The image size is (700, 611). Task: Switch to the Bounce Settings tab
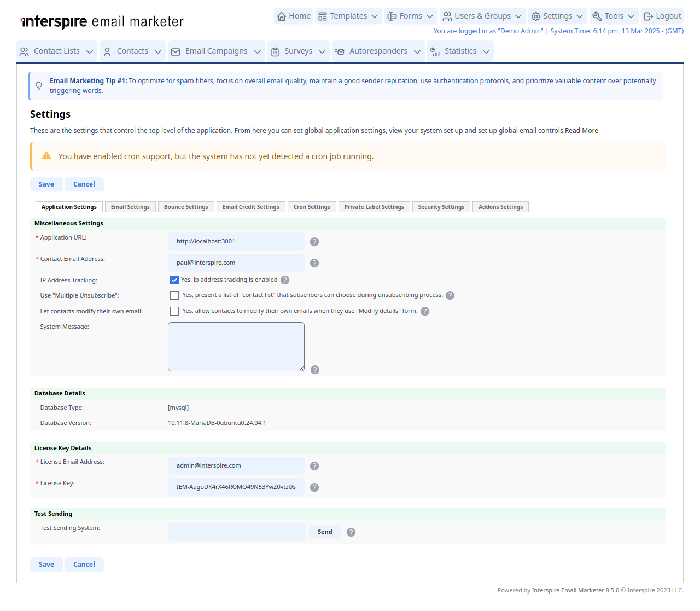[x=186, y=207]
